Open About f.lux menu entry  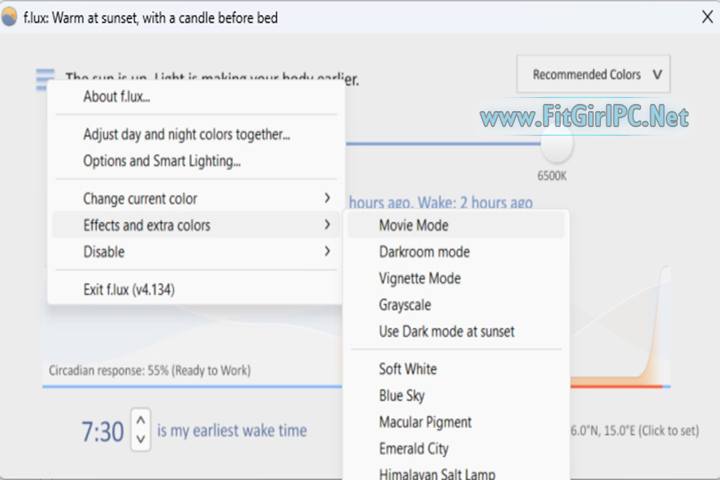click(116, 97)
